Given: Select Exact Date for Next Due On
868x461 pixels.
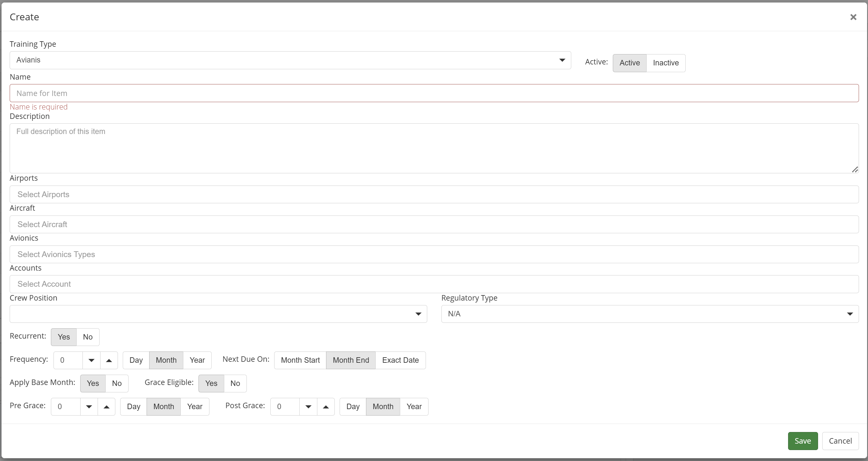Looking at the screenshot, I should tap(400, 360).
